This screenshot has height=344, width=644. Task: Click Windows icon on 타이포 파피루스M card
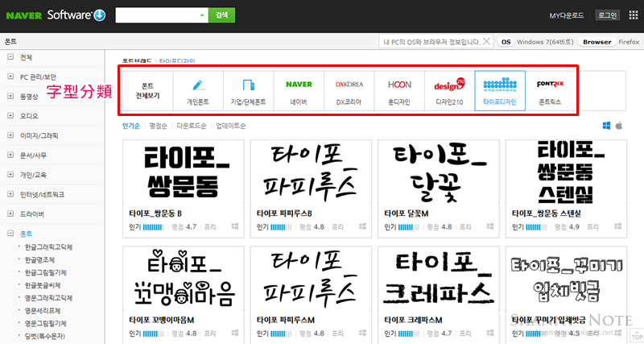[x=363, y=333]
